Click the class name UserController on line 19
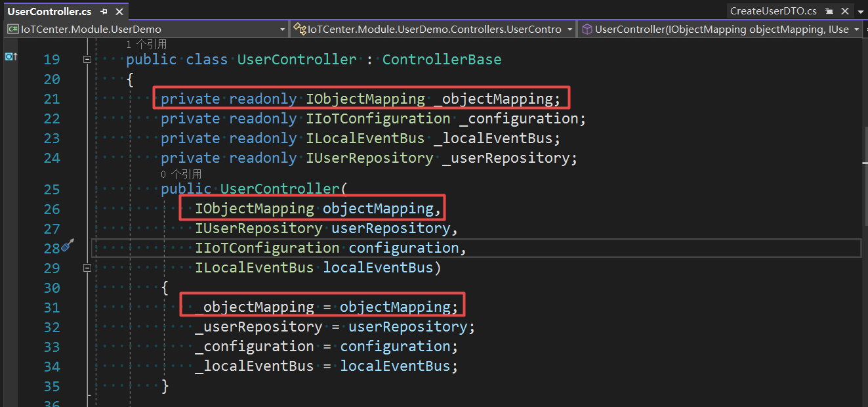The image size is (868, 407). [x=297, y=60]
